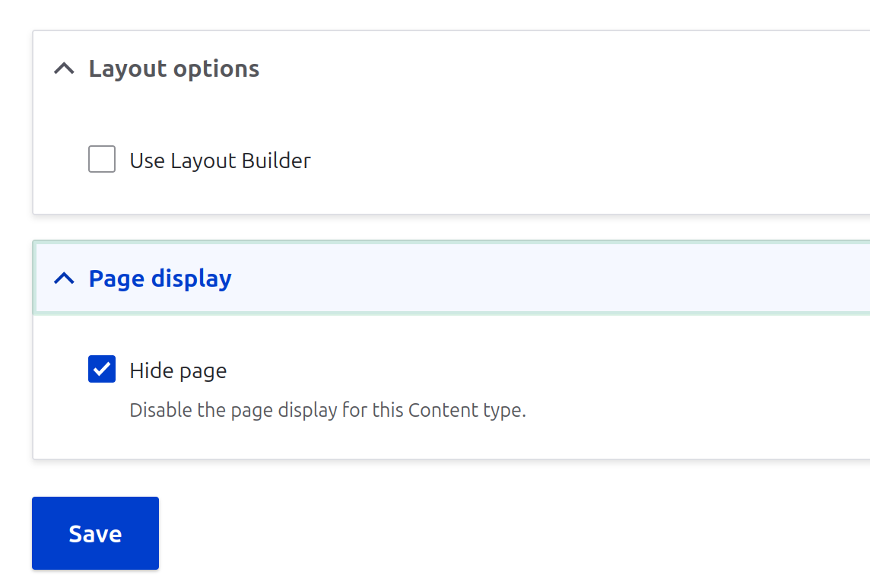Click the Use Layout Builder label
The image size is (870, 588).
(x=220, y=160)
